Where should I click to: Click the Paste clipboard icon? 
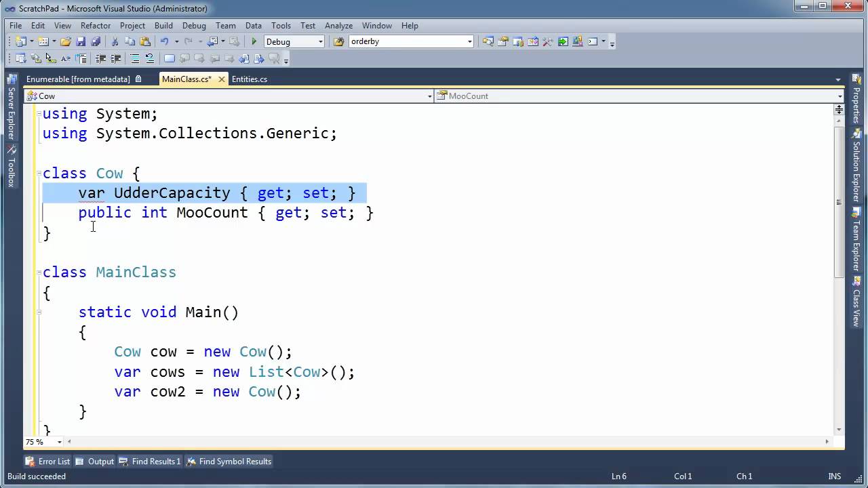click(x=144, y=42)
